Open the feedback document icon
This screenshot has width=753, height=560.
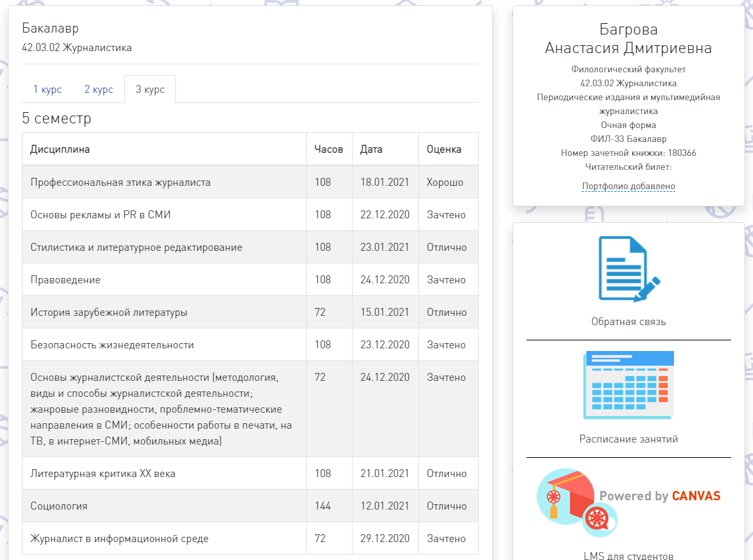click(x=628, y=269)
